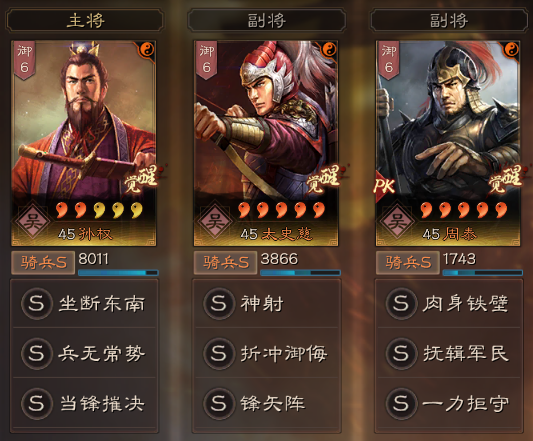Click the PK badge on 周泰's card
533x441 pixels.
click(x=384, y=186)
